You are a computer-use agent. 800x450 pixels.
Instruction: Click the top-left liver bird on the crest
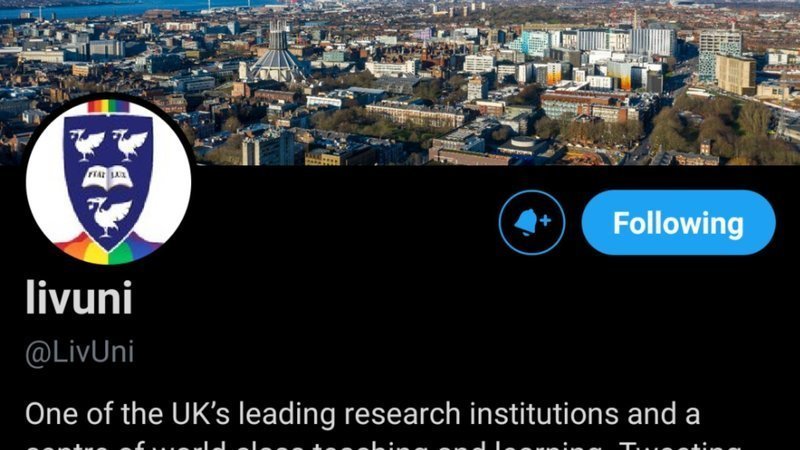86,145
